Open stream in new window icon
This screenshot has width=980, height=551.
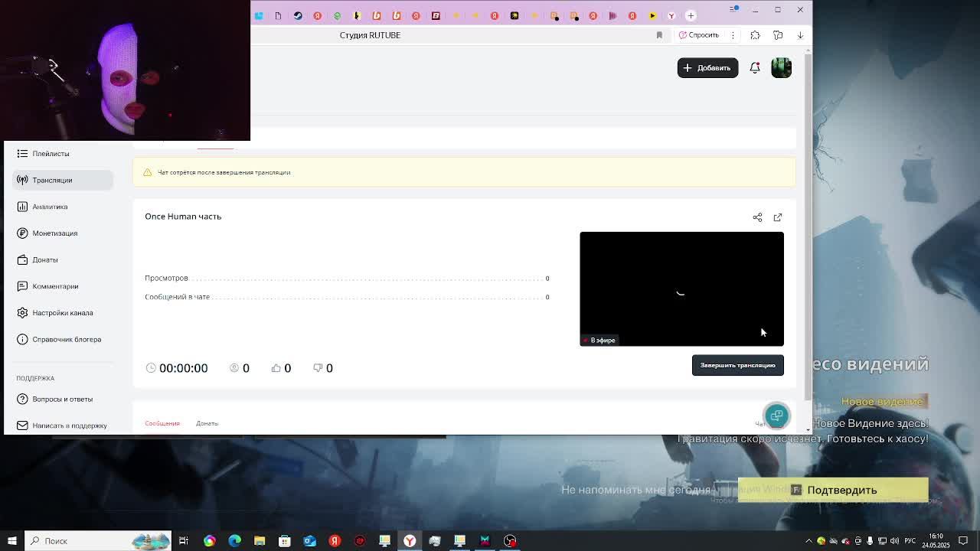778,217
